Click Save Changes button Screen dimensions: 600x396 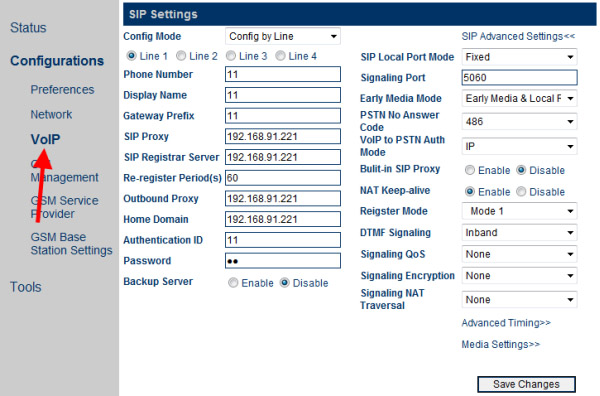tap(527, 384)
